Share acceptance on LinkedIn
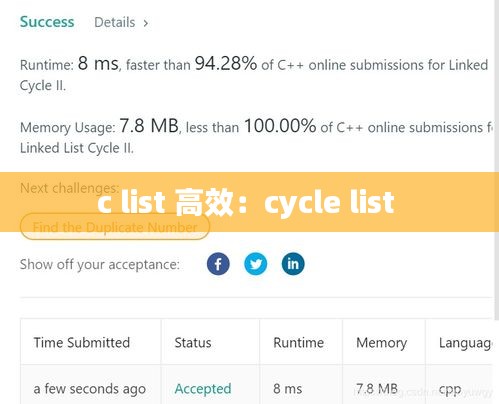The width and height of the screenshot is (499, 404). tap(293, 264)
